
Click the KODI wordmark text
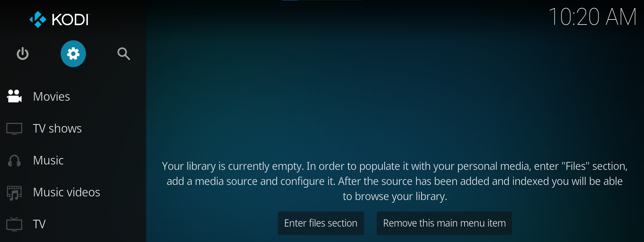(x=71, y=20)
